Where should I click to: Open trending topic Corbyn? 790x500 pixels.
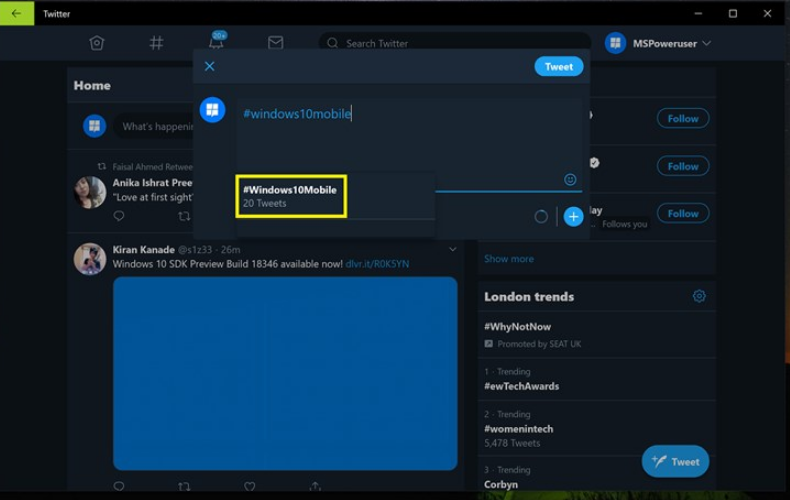coord(501,484)
